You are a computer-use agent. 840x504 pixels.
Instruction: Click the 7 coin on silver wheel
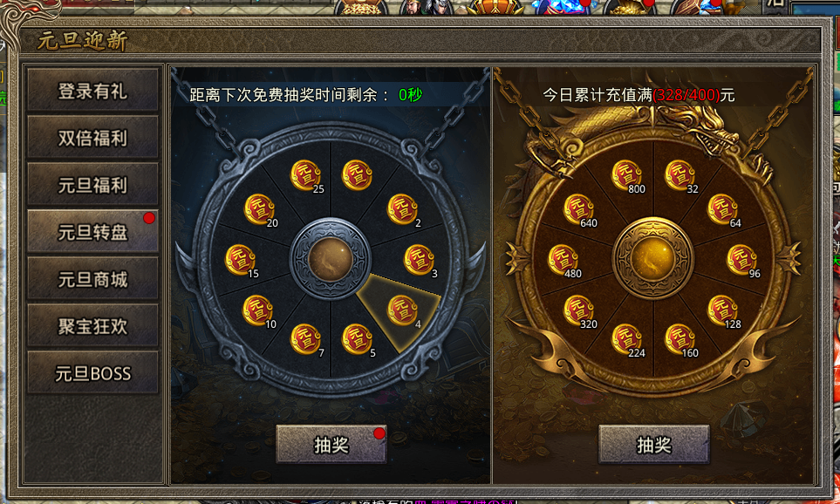[x=305, y=339]
